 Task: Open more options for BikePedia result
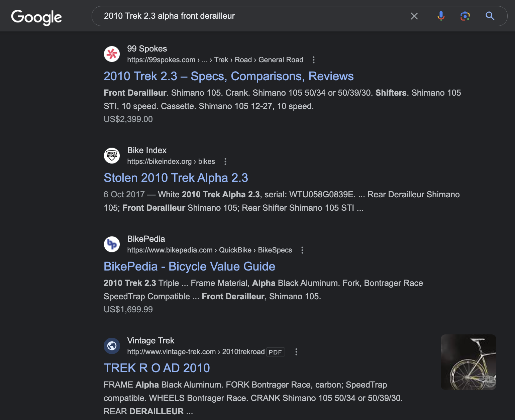pyautogui.click(x=302, y=250)
